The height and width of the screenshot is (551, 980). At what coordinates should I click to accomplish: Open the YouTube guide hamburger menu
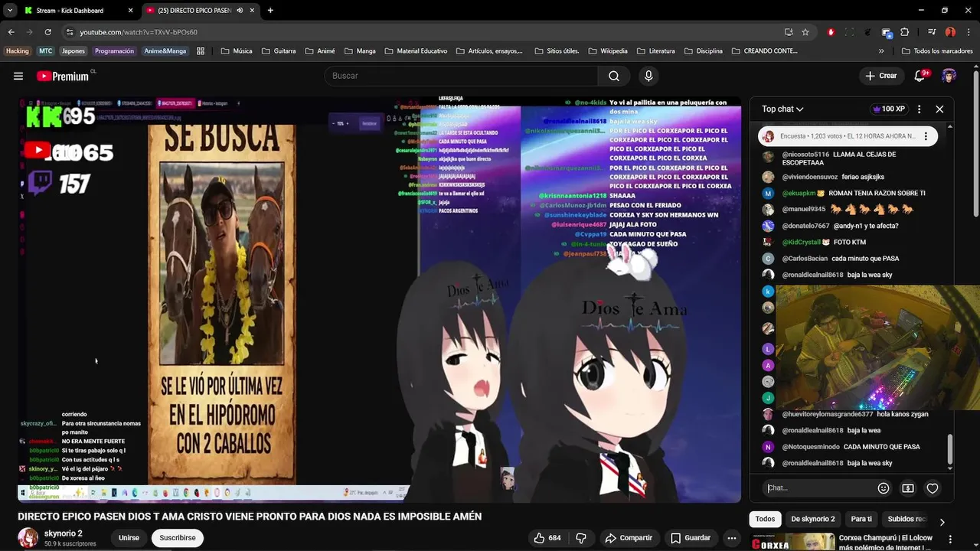(x=18, y=76)
